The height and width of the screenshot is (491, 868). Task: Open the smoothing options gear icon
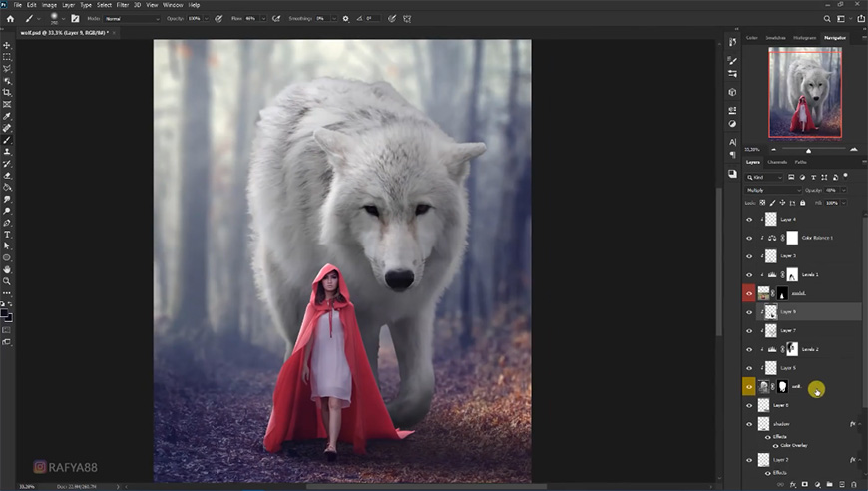pos(346,18)
